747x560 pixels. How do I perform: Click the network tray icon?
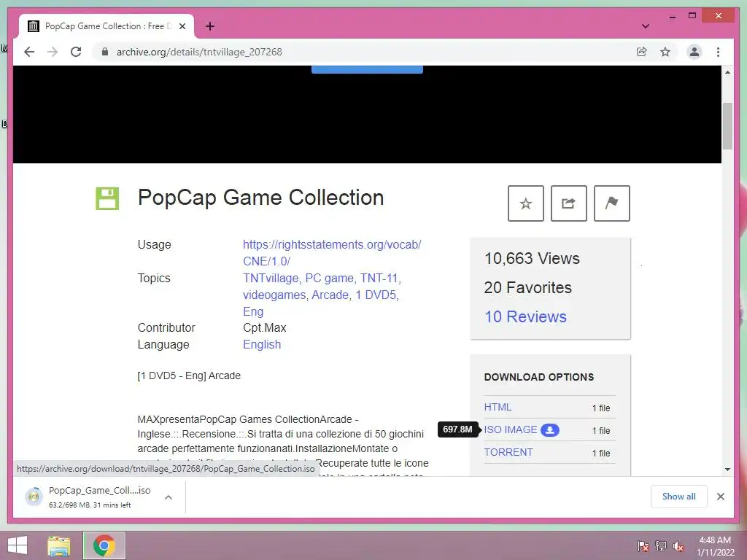pyautogui.click(x=661, y=545)
